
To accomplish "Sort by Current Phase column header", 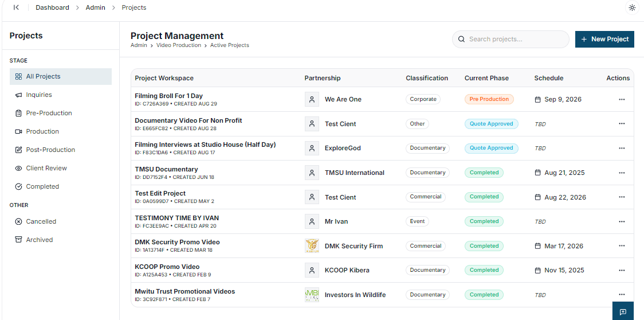I will (x=486, y=78).
